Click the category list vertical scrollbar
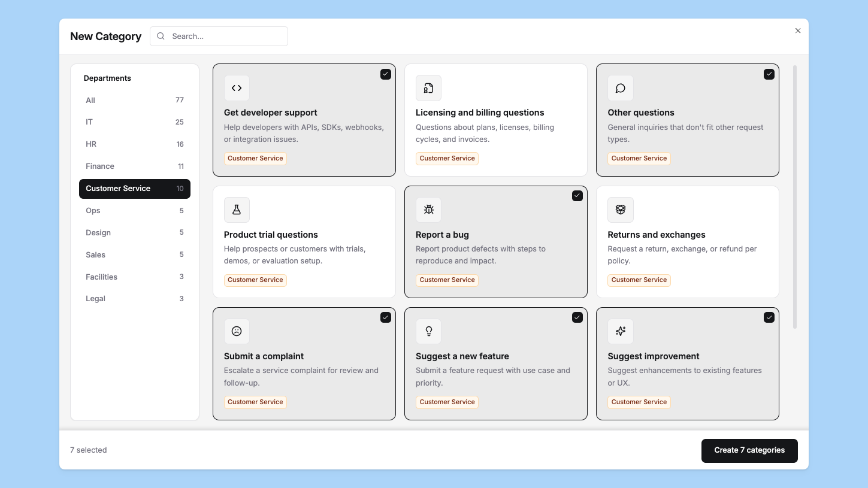Screen dimensions: 868x488 tap(795, 196)
